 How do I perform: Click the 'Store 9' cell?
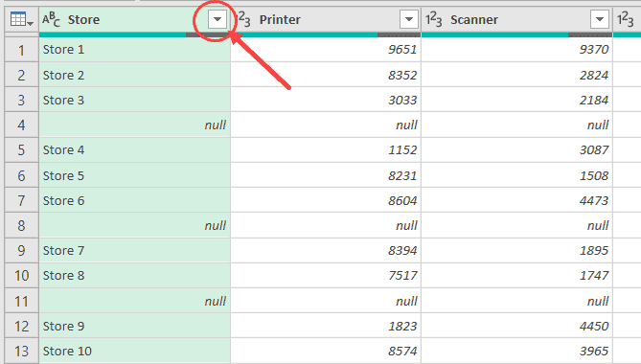click(134, 326)
